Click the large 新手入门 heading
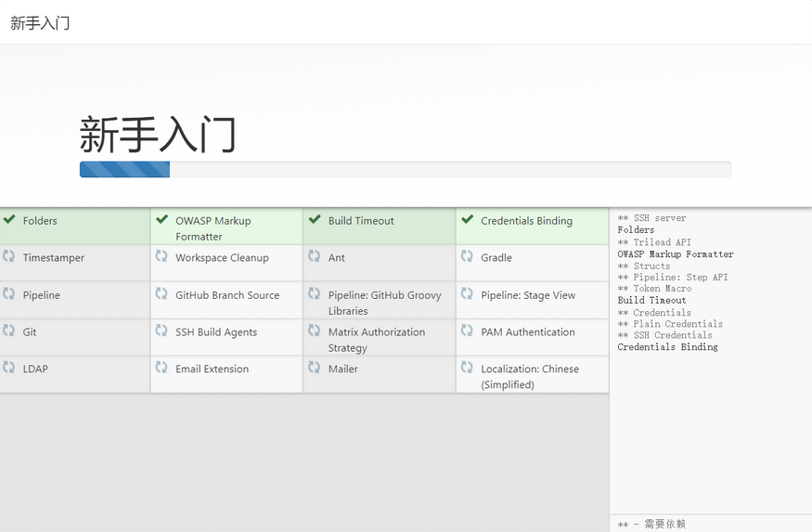This screenshot has width=812, height=532. point(158,135)
